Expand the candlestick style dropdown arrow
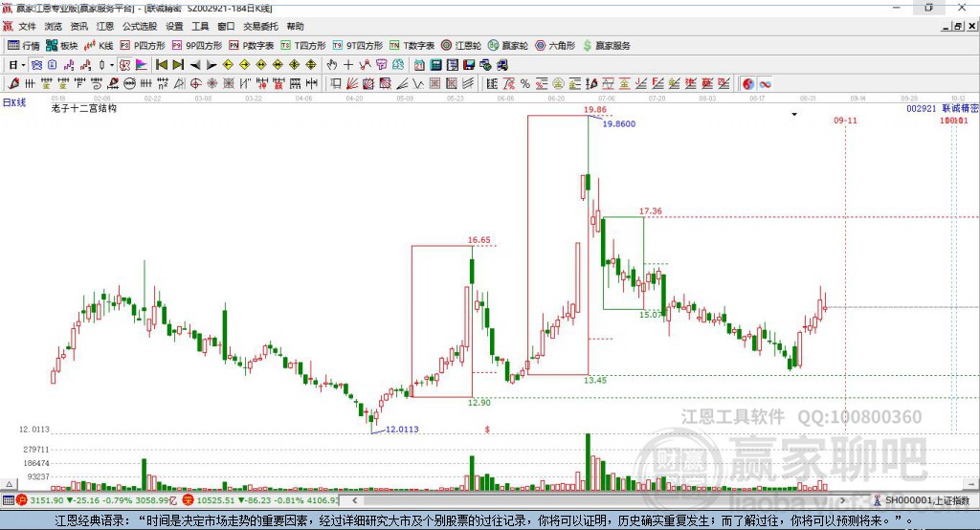Image resolution: width=980 pixels, height=530 pixels. (x=112, y=65)
